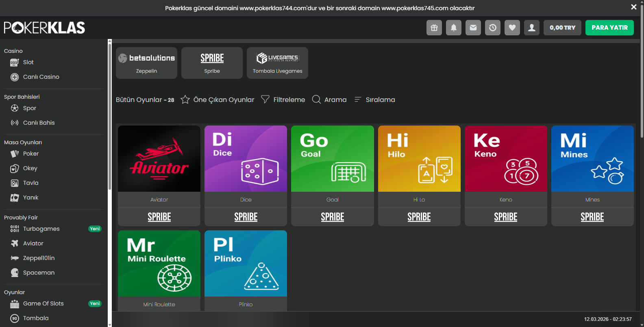
Task: Launch the Mines game tile
Action: [592, 159]
